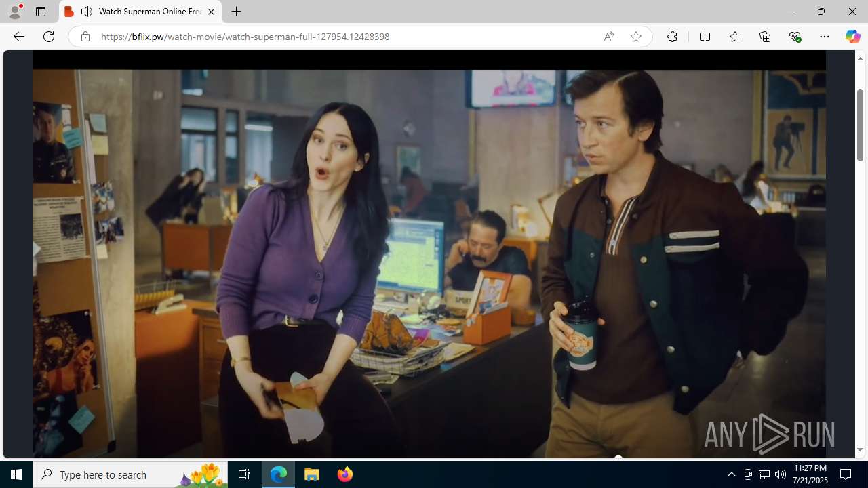Select the Watch Superman Online tab
Screen dimensions: 868x488
[140, 12]
